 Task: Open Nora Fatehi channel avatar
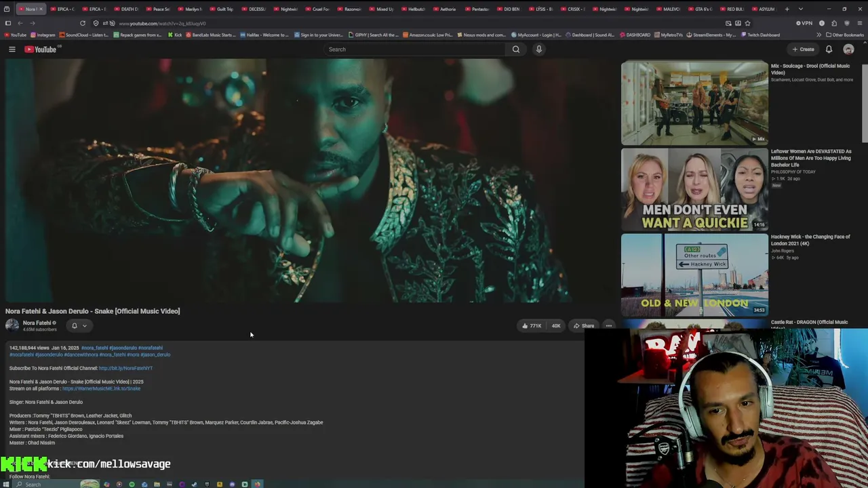(12, 325)
